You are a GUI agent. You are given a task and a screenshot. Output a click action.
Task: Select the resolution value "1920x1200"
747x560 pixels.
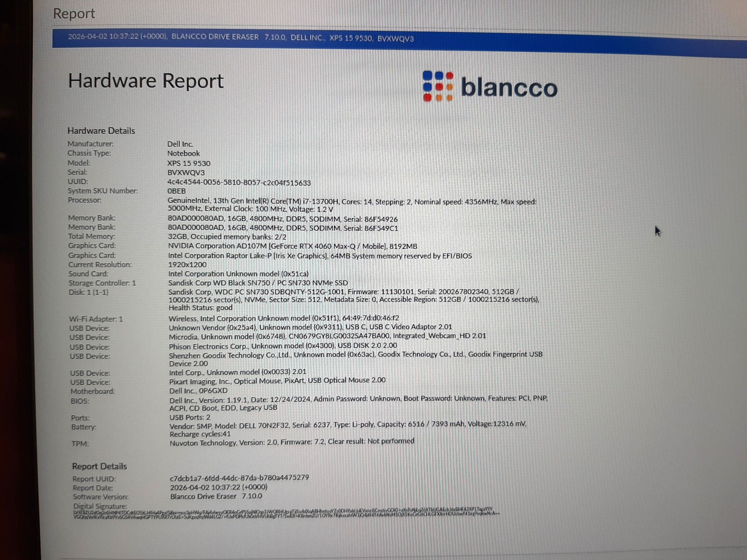point(187,265)
